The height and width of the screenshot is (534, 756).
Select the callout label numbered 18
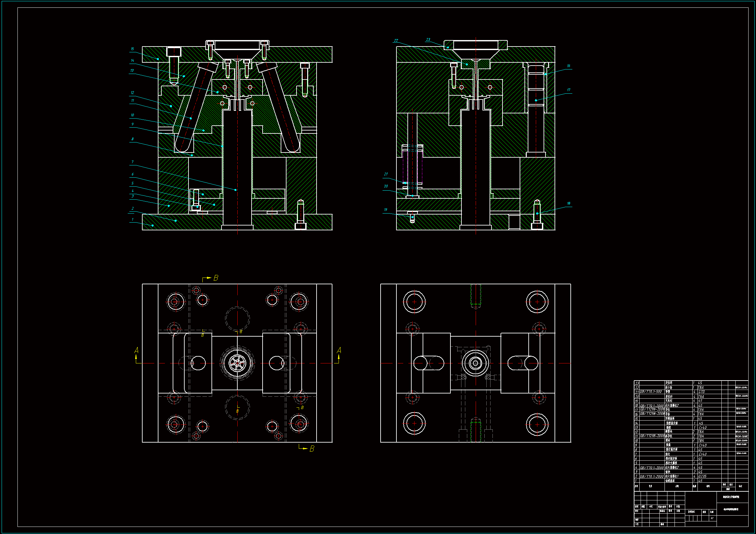(x=568, y=203)
